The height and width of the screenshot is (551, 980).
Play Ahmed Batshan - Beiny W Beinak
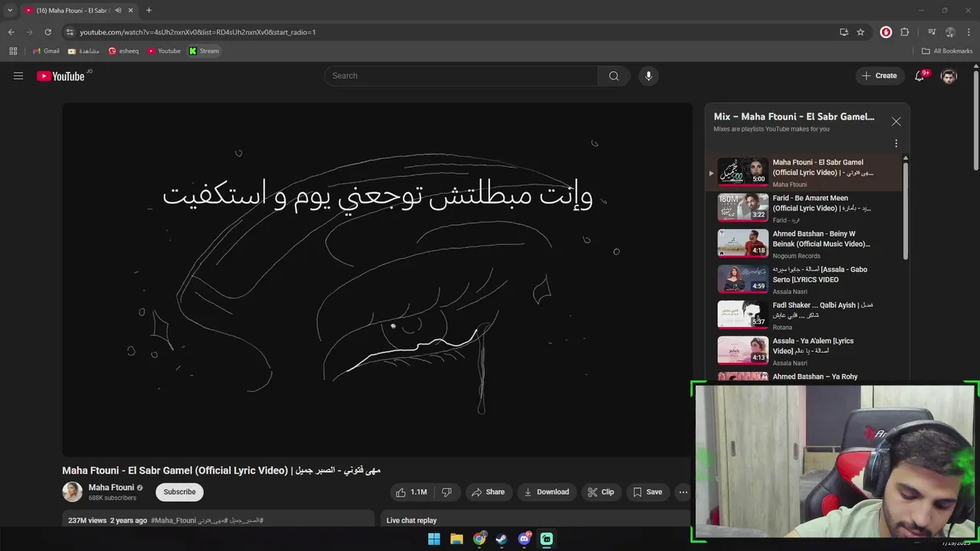[x=804, y=244]
